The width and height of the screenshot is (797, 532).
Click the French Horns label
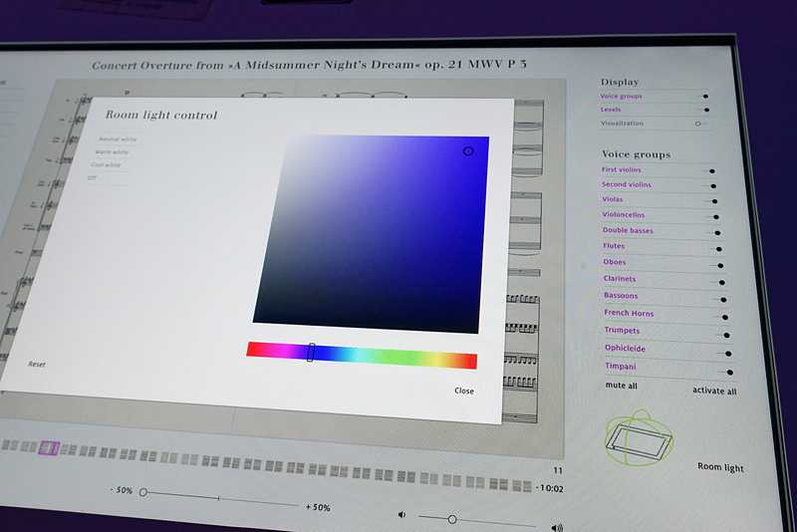(629, 313)
